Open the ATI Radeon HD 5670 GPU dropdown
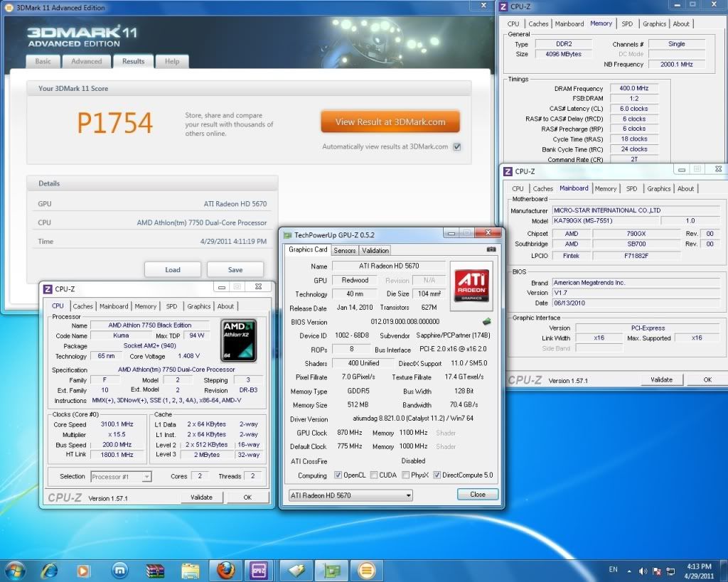Screen dimensions: 728x582 pyautogui.click(x=349, y=495)
